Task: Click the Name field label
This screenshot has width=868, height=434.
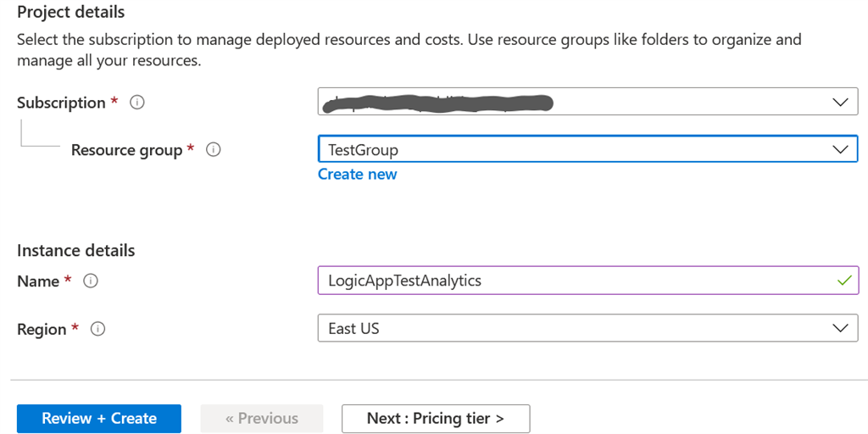Action: [38, 281]
